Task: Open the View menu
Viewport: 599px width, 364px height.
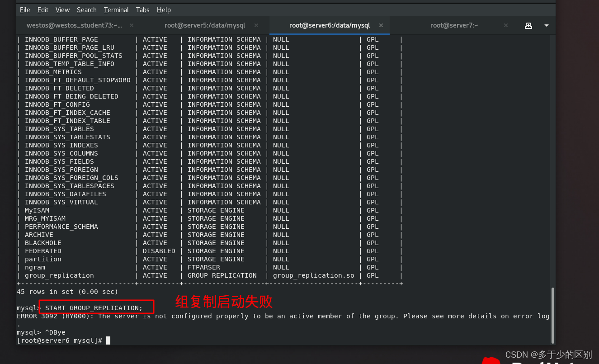Action: coord(62,10)
